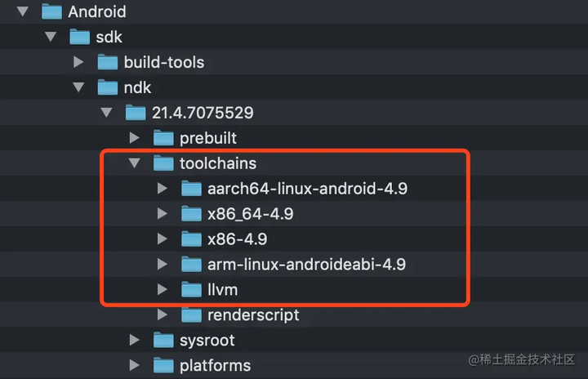Select the x86-4.9 folder name
588x379 pixels.
coord(238,239)
